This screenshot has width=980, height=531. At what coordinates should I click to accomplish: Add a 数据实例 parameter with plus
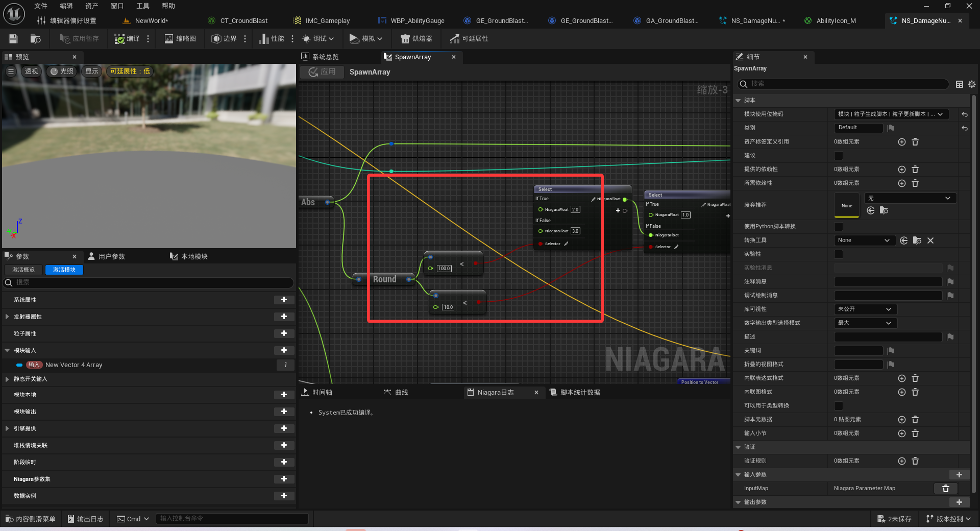284,496
